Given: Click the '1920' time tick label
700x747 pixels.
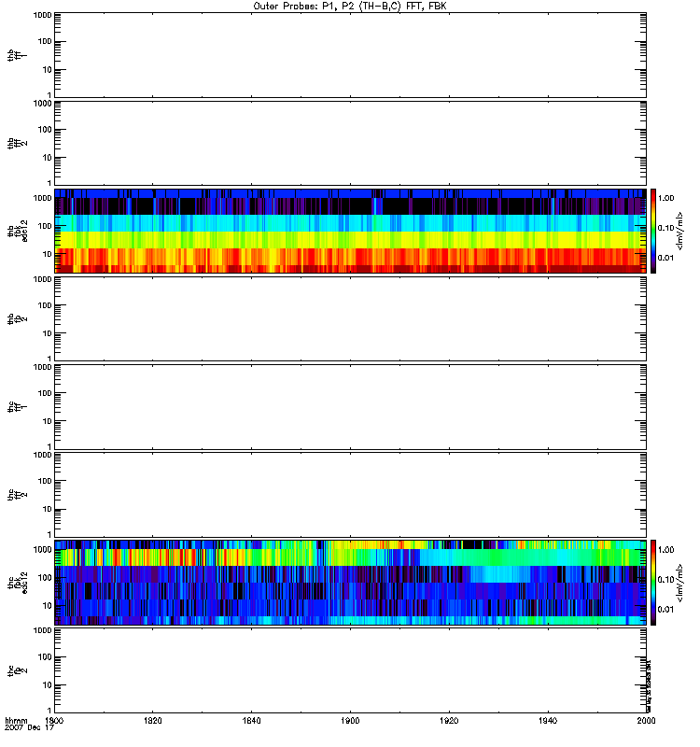Looking at the screenshot, I should (449, 720).
